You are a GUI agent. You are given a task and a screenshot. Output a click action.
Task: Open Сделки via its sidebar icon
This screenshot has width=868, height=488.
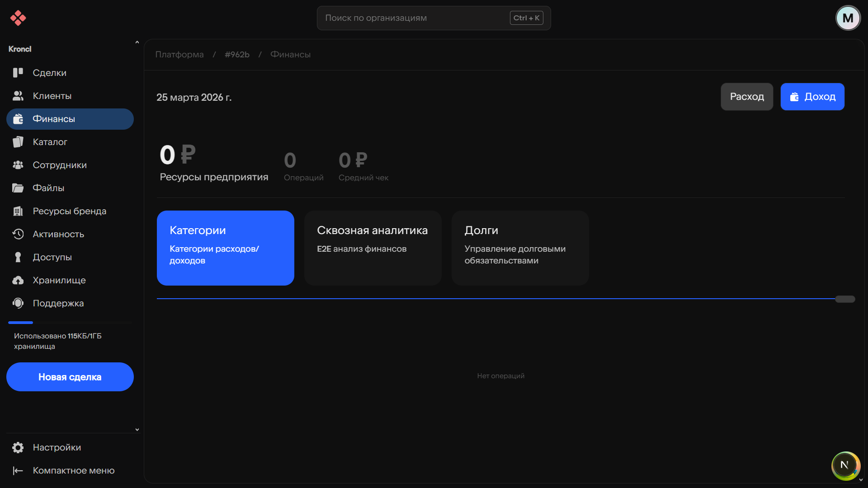(x=18, y=73)
